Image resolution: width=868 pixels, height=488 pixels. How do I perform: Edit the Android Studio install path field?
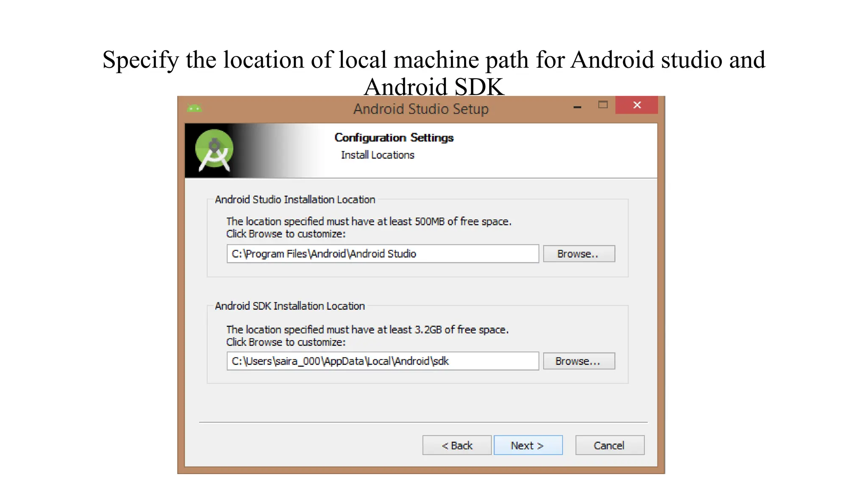(383, 254)
